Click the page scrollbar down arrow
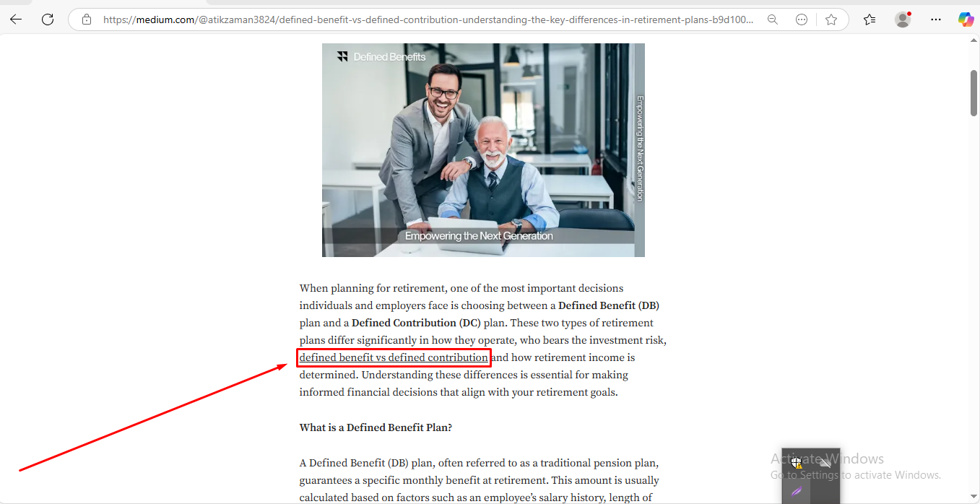Image resolution: width=980 pixels, height=504 pixels. point(974,498)
